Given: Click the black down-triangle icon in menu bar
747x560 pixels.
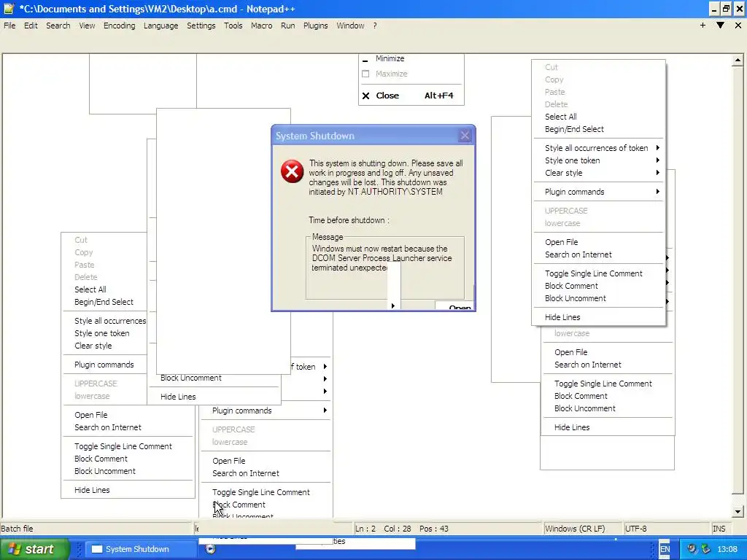Looking at the screenshot, I should tap(720, 26).
